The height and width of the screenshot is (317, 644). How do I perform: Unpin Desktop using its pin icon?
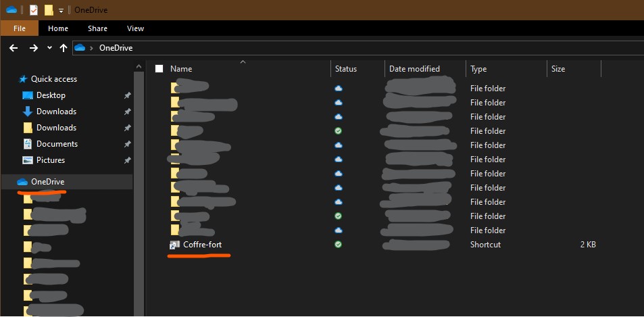tap(127, 95)
